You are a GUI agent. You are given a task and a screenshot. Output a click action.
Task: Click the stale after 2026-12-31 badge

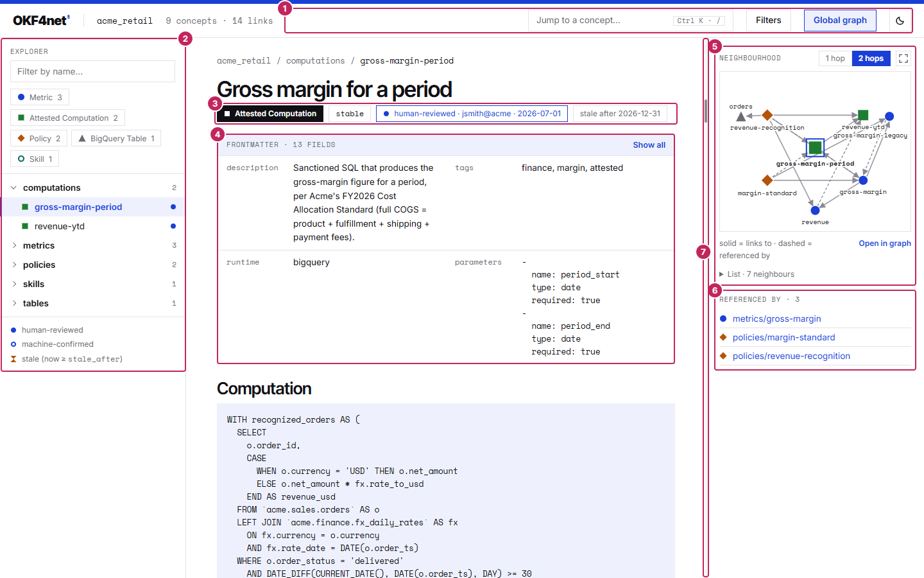(620, 114)
